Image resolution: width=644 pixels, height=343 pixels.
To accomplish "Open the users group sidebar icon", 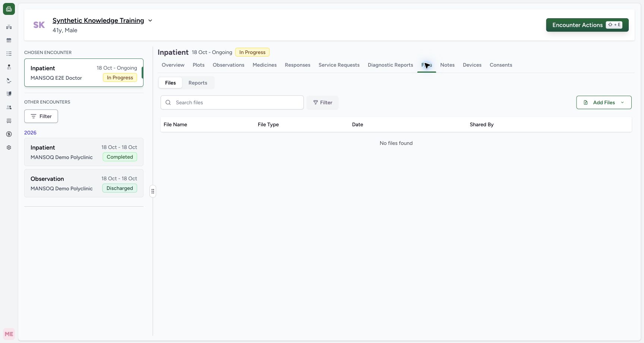I will coord(9,107).
